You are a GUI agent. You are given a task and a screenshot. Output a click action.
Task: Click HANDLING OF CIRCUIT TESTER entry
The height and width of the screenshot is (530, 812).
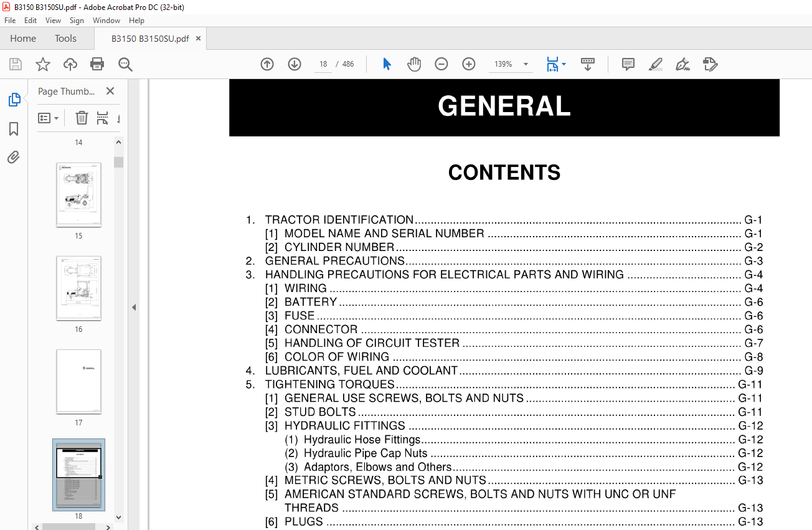[372, 343]
